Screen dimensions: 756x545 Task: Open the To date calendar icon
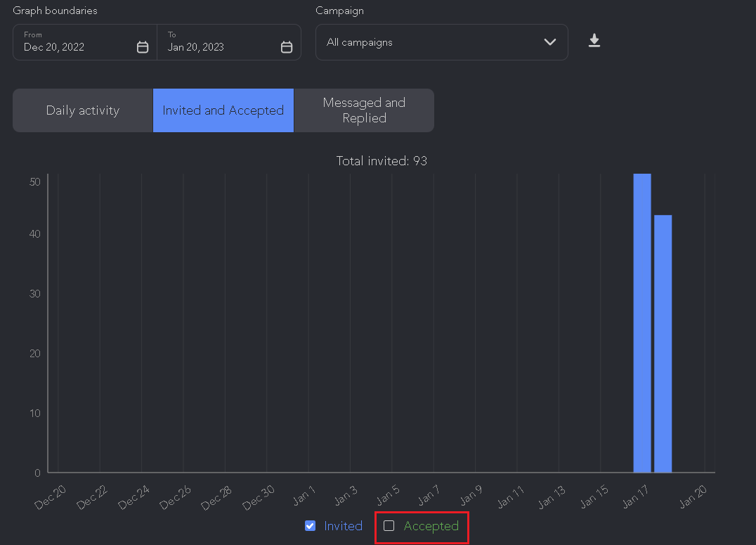click(287, 47)
